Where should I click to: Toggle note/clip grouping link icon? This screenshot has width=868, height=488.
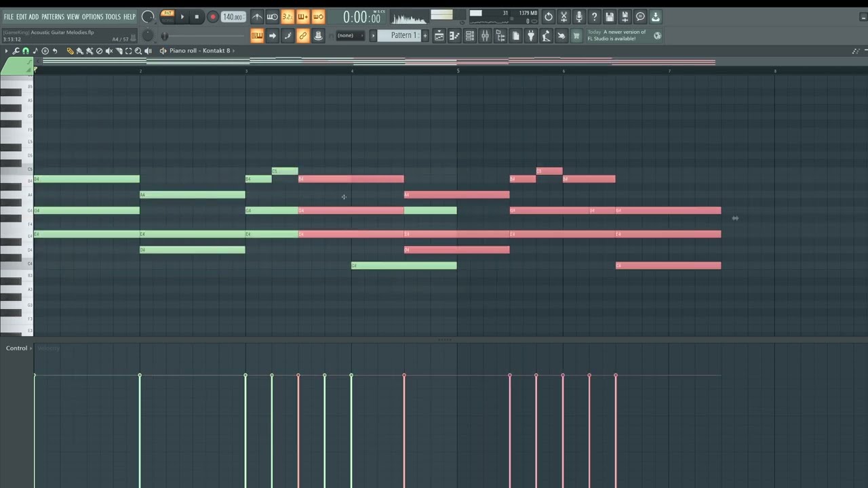(x=302, y=35)
